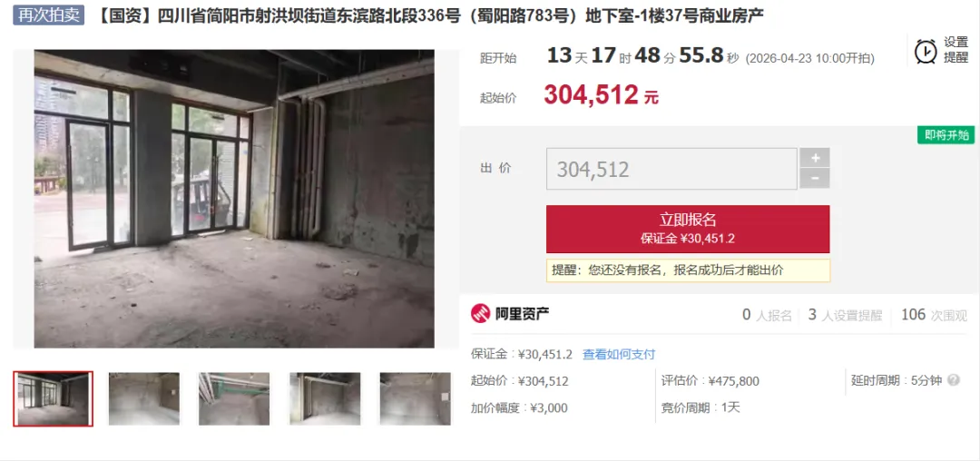Screen dimensions: 980x461
Task: Select the third ceiling pipes thumbnail
Action: [234, 399]
